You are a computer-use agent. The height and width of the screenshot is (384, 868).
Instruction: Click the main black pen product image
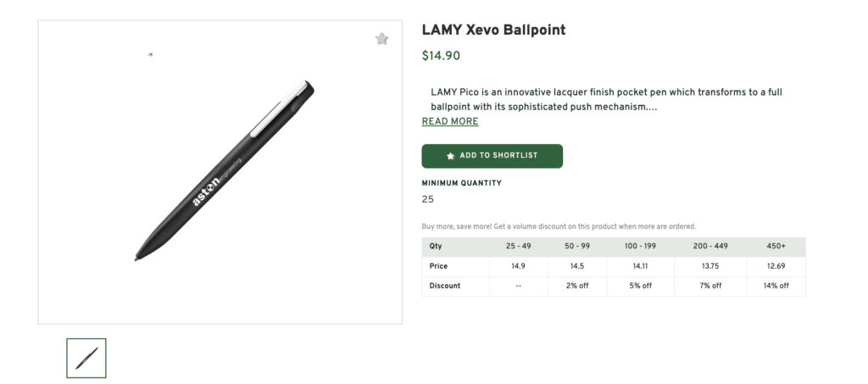tap(225, 170)
